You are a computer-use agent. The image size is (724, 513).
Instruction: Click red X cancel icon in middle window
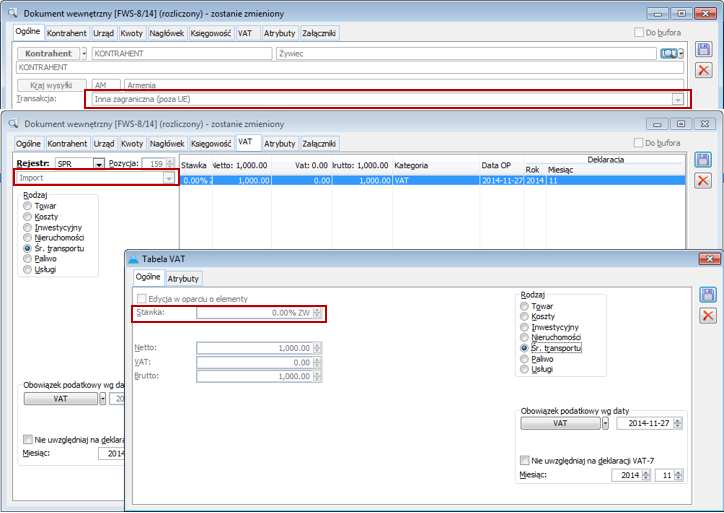[x=703, y=181]
